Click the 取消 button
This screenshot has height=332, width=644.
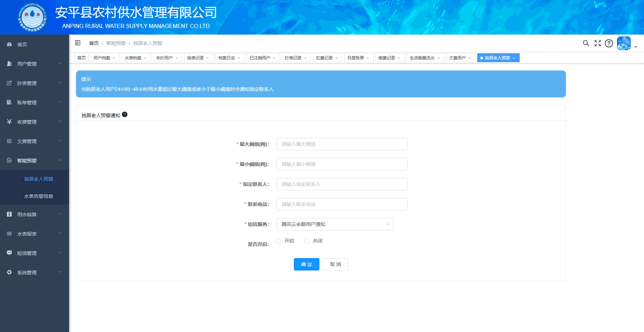click(x=335, y=264)
